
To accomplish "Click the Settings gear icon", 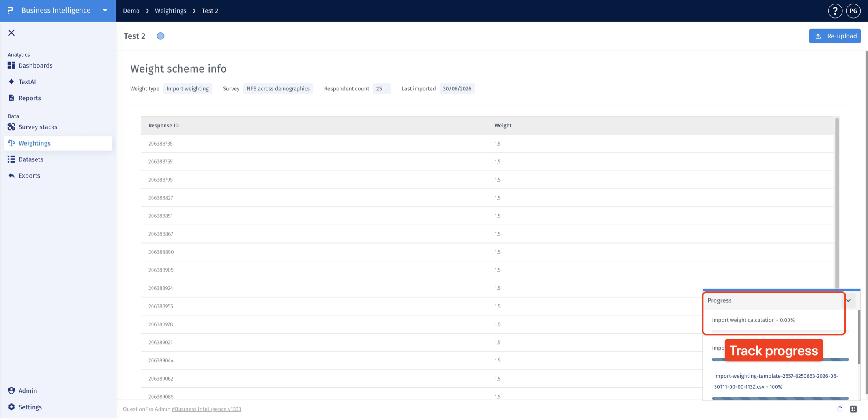I will (11, 407).
